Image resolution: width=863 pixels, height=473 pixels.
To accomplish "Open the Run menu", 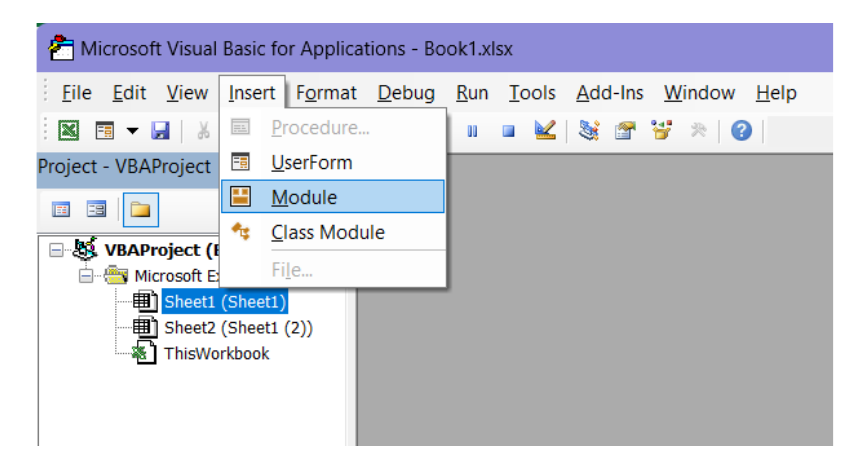I will tap(472, 93).
